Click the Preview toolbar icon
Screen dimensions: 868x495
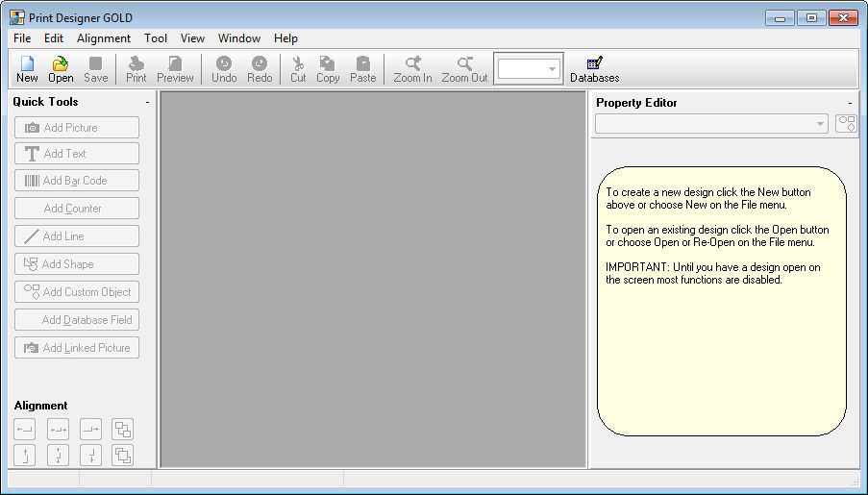click(175, 70)
